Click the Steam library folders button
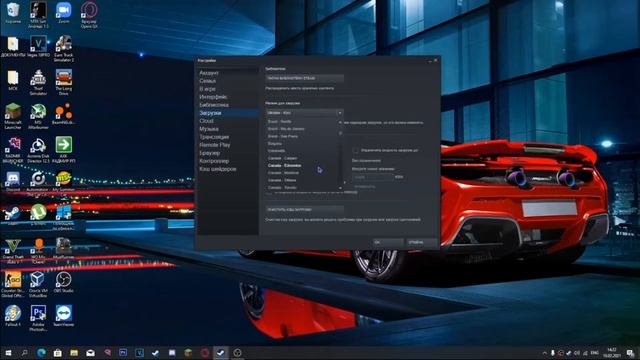 point(304,78)
